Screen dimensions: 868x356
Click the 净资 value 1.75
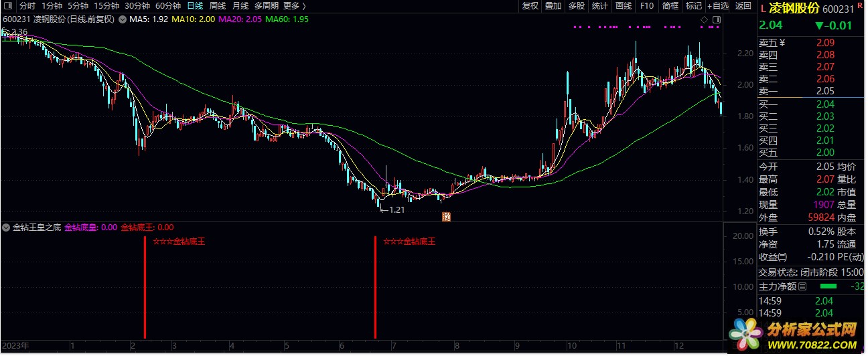point(825,244)
